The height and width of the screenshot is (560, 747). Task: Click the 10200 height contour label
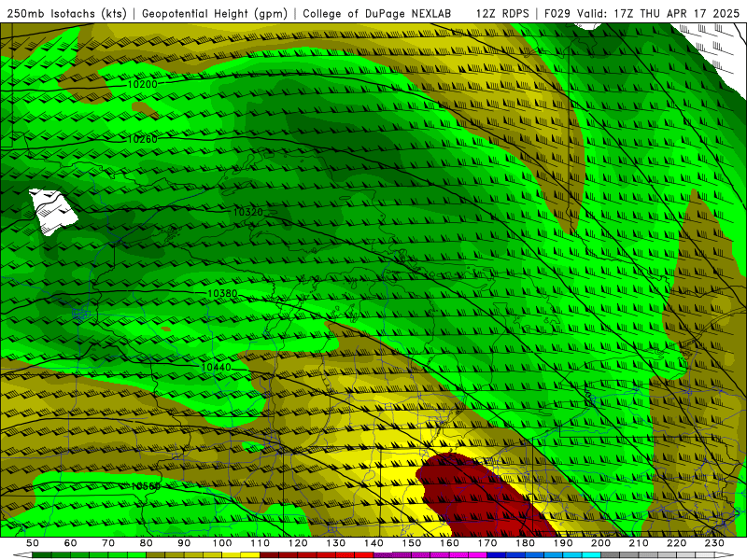[x=143, y=85]
